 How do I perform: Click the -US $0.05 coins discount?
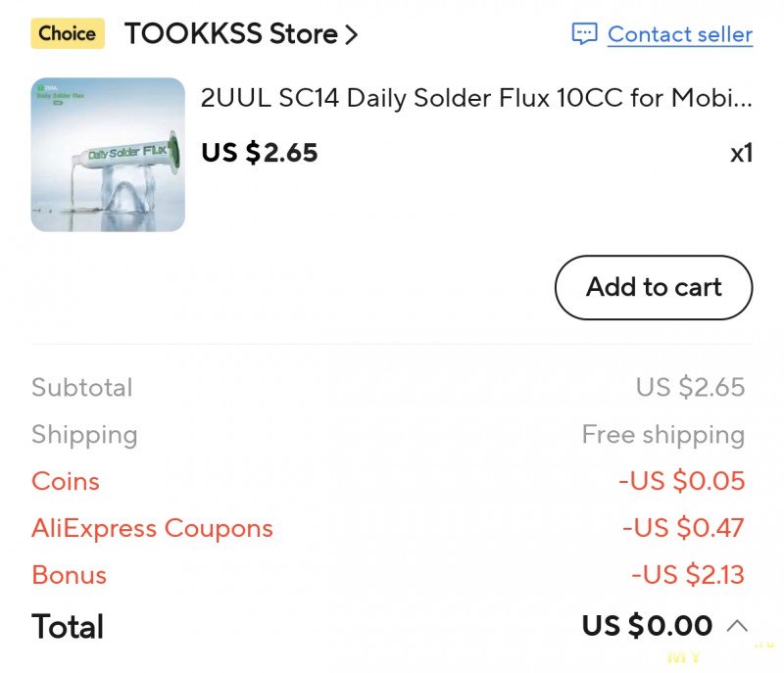coord(681,481)
